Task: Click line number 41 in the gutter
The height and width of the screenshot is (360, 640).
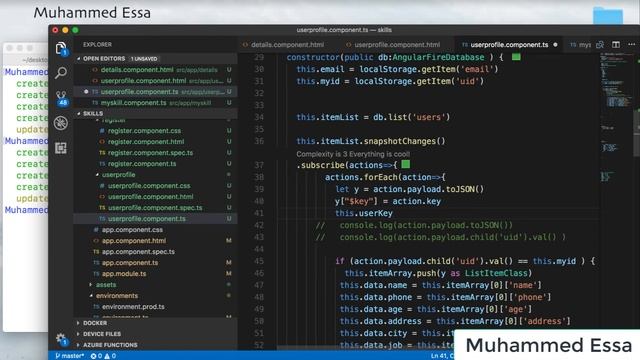Action: point(259,213)
